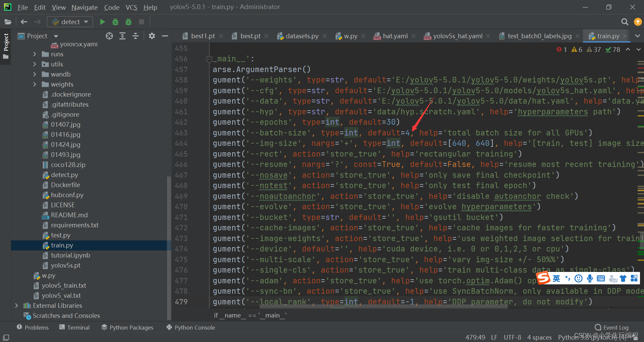This screenshot has width=644, height=342.
Task: Go to next highlighted error arrow
Action: (638, 49)
